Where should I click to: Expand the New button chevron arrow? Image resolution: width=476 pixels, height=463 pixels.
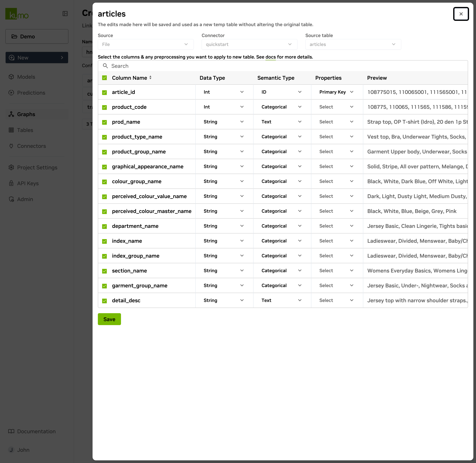pos(62,58)
